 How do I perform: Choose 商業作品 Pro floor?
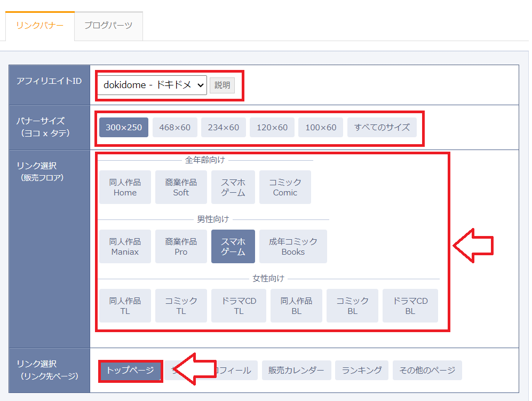pyautogui.click(x=181, y=247)
